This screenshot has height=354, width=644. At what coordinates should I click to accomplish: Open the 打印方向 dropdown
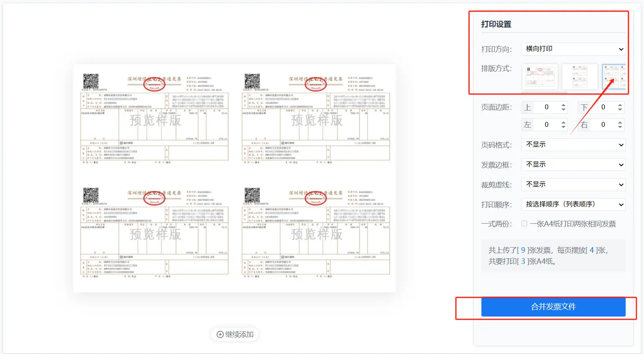tap(573, 49)
